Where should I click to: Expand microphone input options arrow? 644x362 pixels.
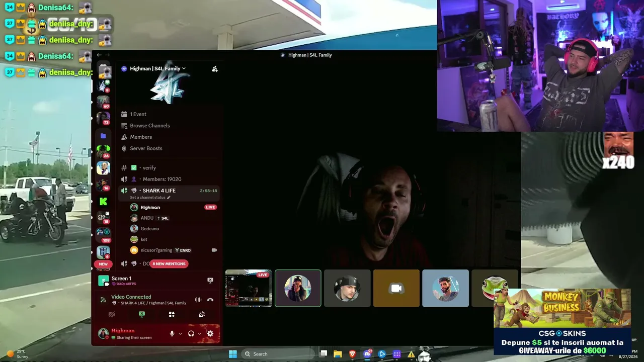click(x=180, y=334)
